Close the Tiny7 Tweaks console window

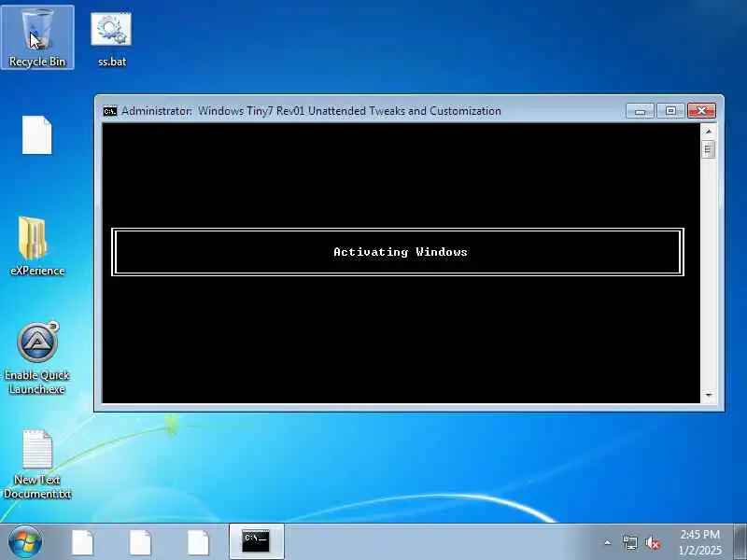[701, 111]
